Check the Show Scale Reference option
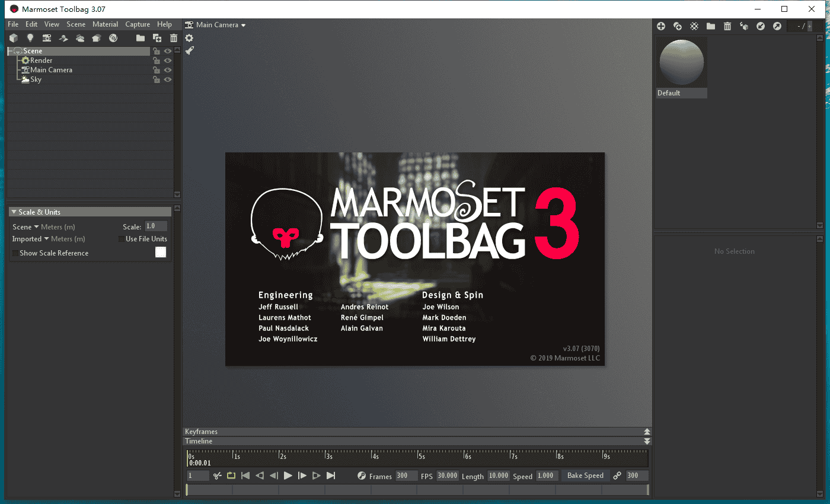 (x=15, y=253)
